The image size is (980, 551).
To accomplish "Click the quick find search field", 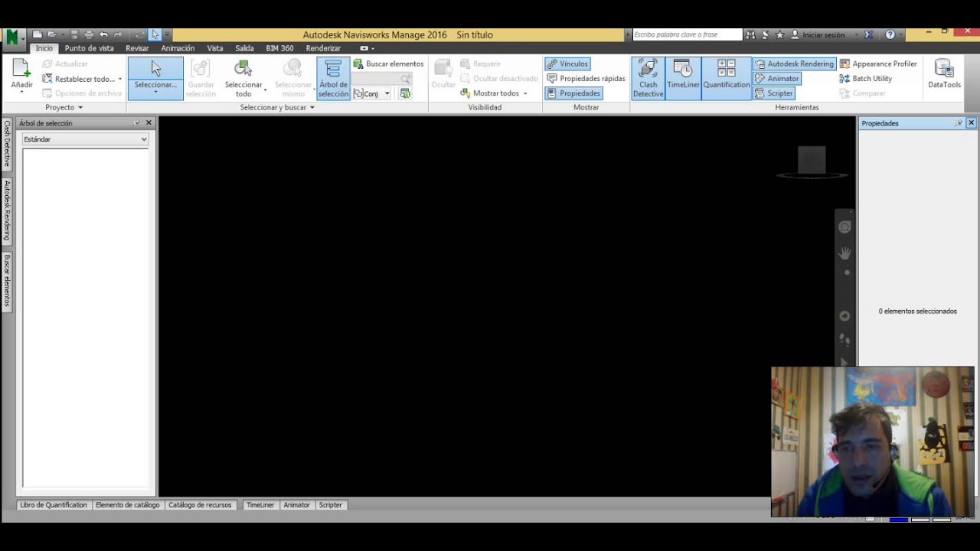I will (382, 78).
